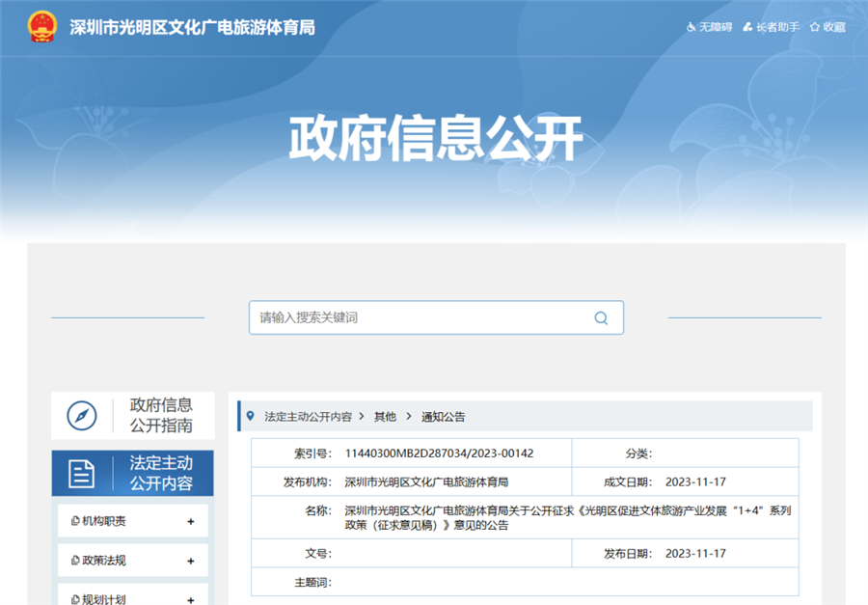
Task: Click the location pin breadcrumb icon
Action: 250,416
